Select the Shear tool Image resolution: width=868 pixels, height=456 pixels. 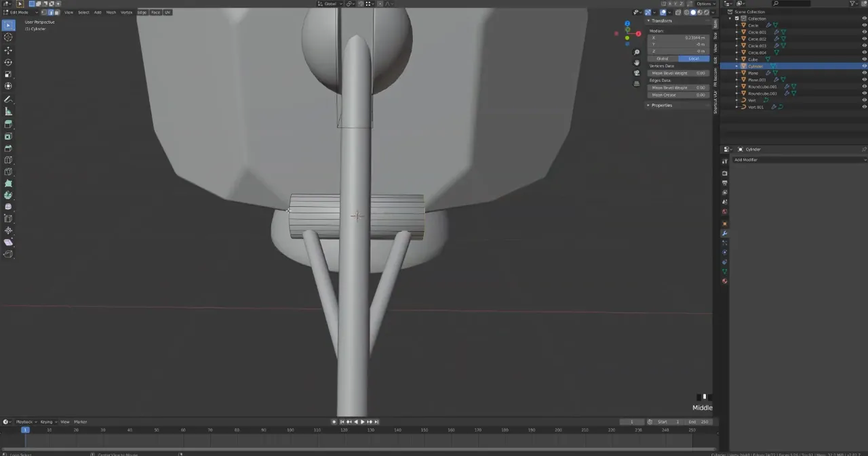click(x=8, y=243)
